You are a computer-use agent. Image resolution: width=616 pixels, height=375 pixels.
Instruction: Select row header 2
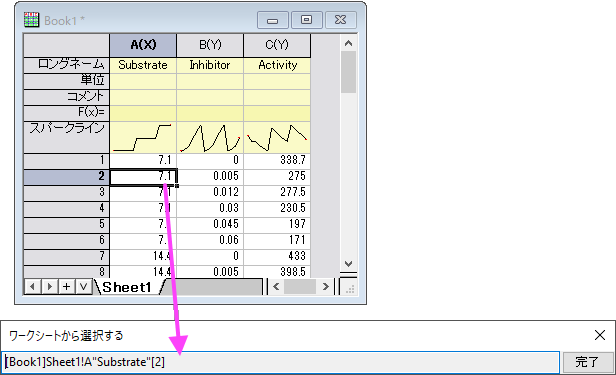(66, 176)
